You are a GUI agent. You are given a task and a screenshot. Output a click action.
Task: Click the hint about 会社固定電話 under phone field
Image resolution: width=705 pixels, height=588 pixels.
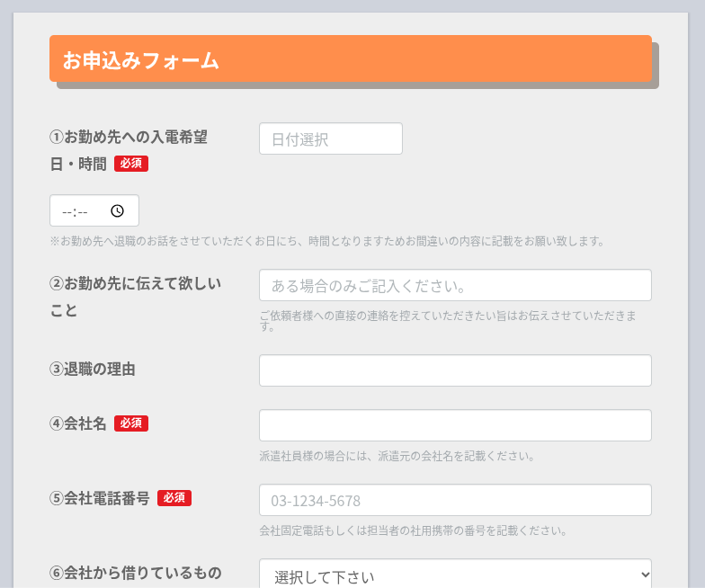coord(413,530)
